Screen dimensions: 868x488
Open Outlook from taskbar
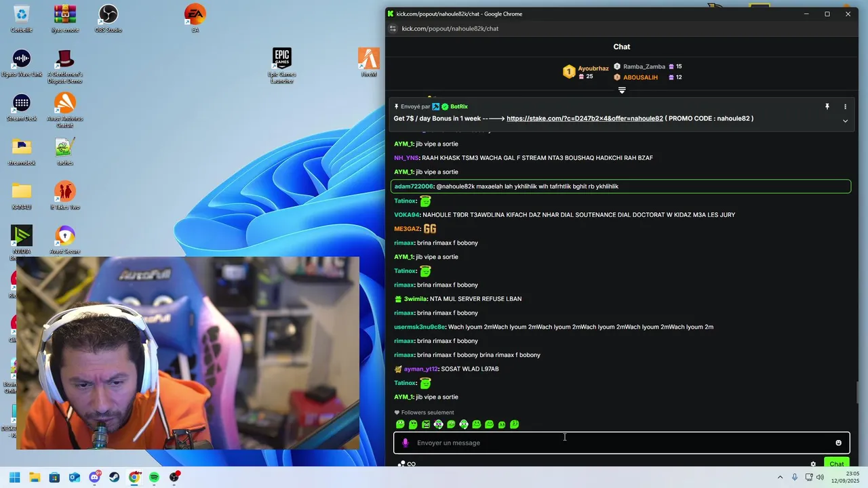pos(75,477)
